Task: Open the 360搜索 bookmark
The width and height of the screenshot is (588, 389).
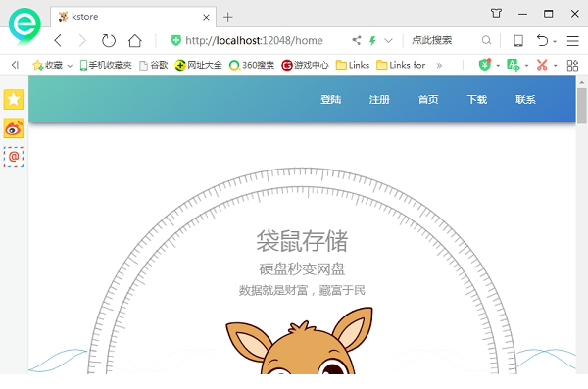Action: [252, 65]
